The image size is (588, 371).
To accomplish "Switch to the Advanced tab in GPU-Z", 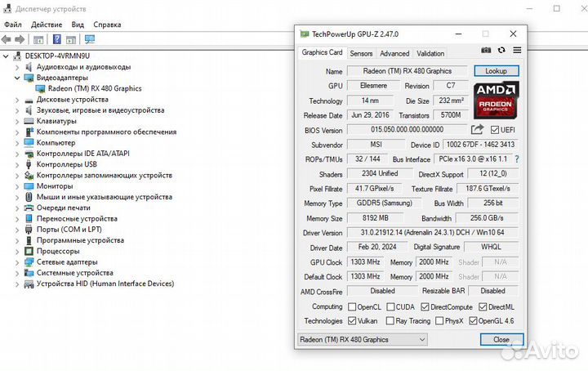I will coord(394,53).
